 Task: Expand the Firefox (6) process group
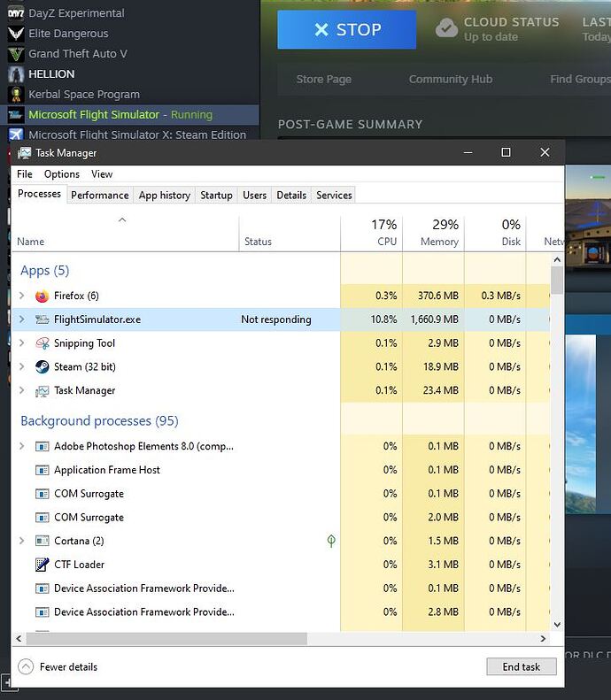pyautogui.click(x=22, y=296)
